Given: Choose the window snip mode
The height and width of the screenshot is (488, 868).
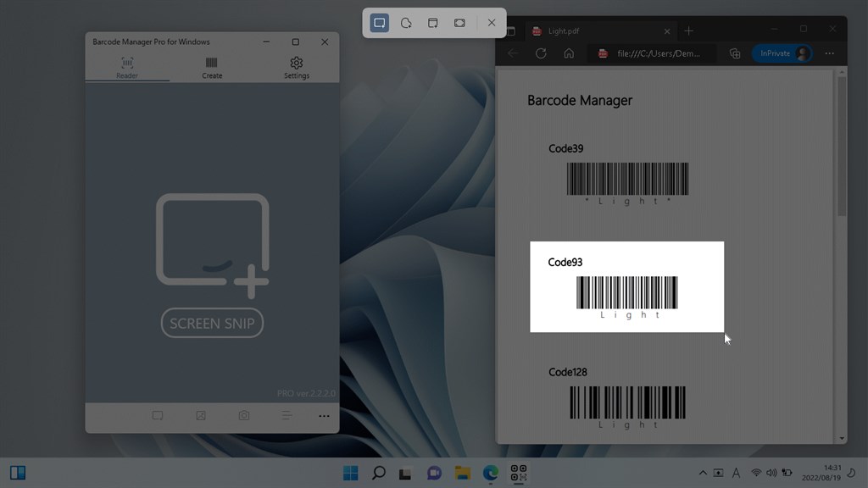Looking at the screenshot, I should pos(433,23).
